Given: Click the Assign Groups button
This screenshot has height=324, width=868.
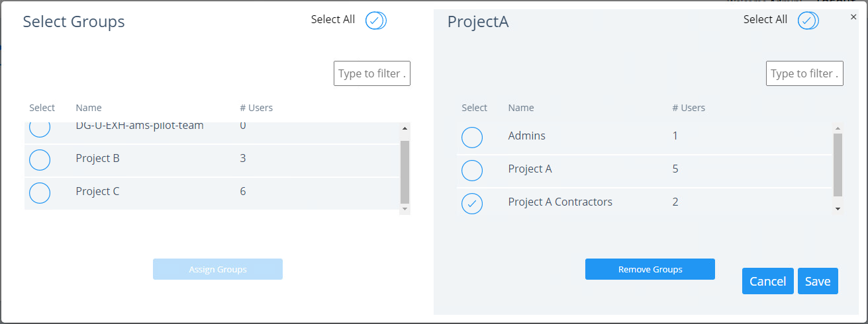Looking at the screenshot, I should click(217, 269).
